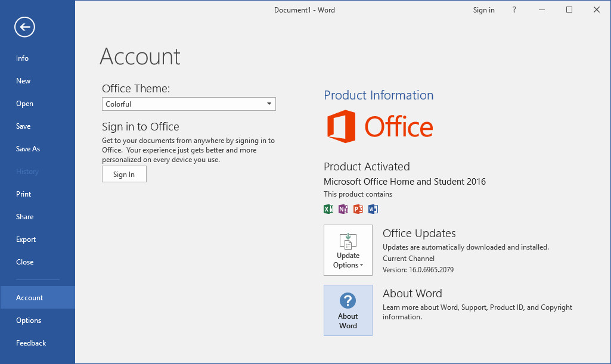
Task: Click the PowerPoint icon under product contains
Action: (x=358, y=209)
